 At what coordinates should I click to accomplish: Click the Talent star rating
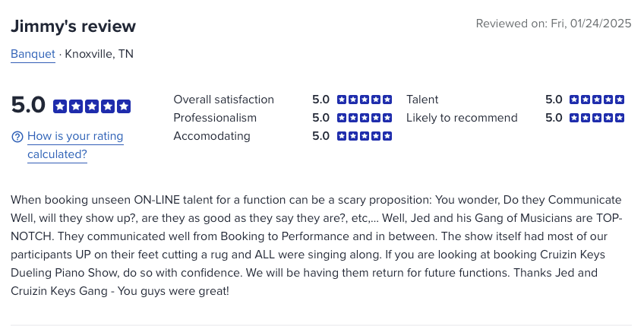[x=597, y=100]
